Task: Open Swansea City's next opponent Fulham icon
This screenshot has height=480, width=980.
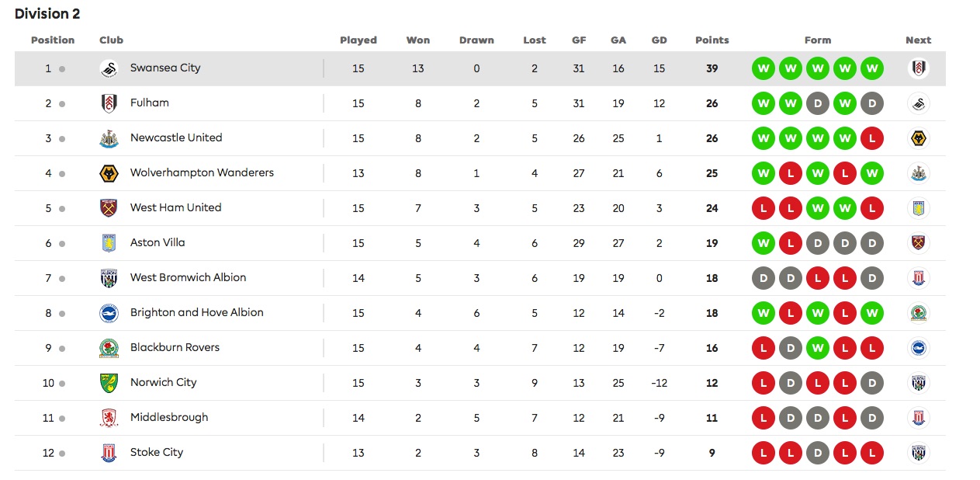Action: pyautogui.click(x=919, y=69)
